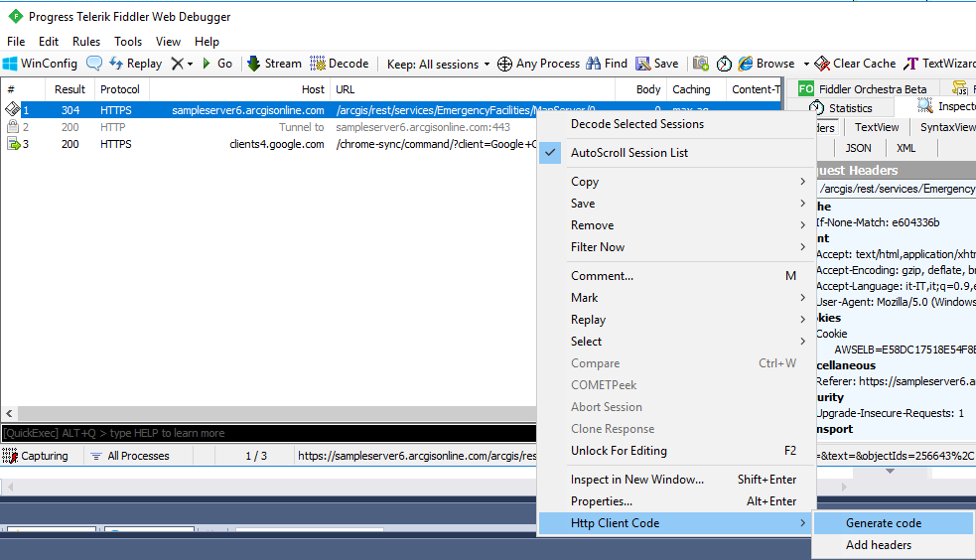976x560 pixels.
Task: Select the Tunnel to session row
Action: 269,127
